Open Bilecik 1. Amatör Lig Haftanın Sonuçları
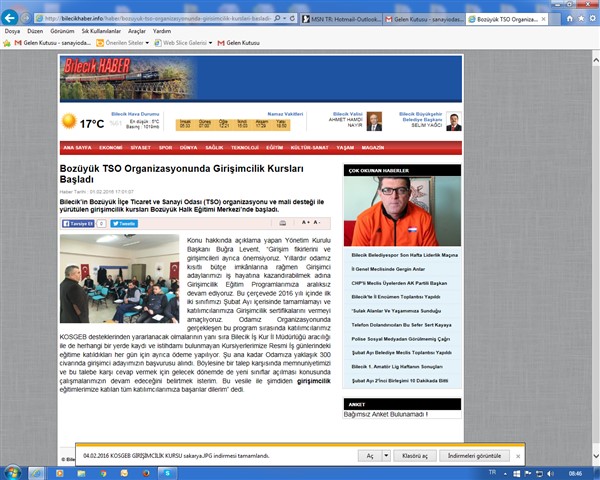Screen dimensions: 600x480 (x=397, y=367)
